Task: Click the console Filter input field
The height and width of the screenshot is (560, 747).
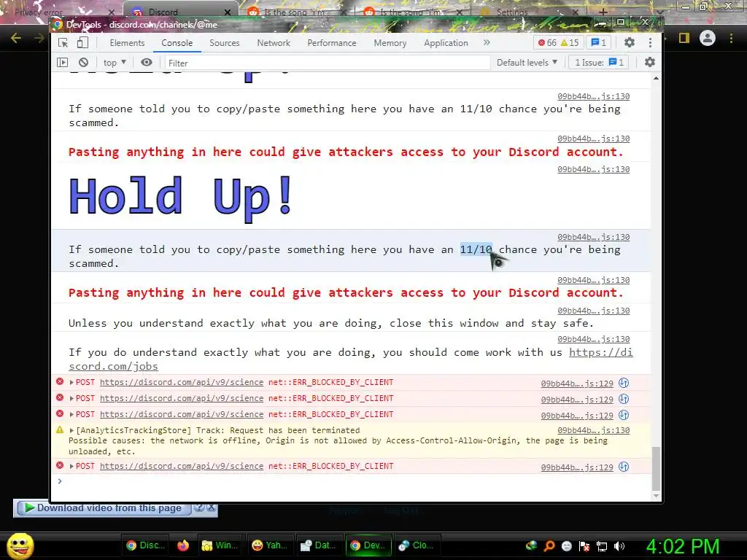Action: (x=328, y=63)
